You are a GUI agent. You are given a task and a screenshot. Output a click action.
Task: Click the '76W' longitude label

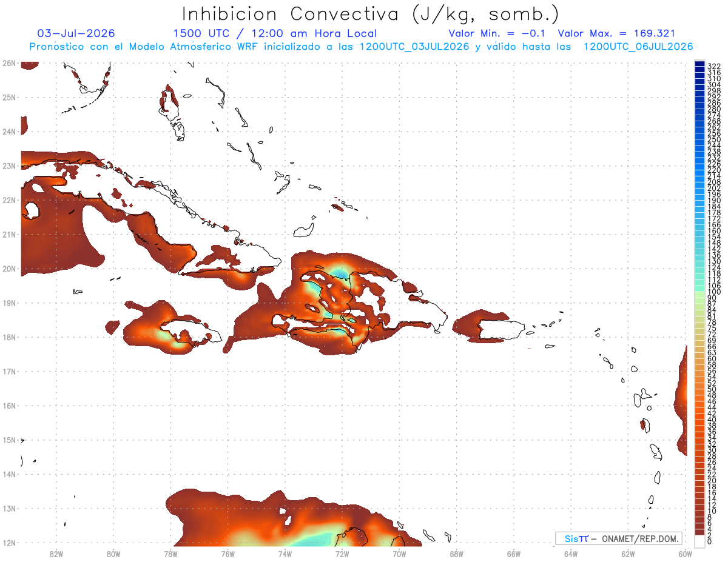click(x=227, y=553)
